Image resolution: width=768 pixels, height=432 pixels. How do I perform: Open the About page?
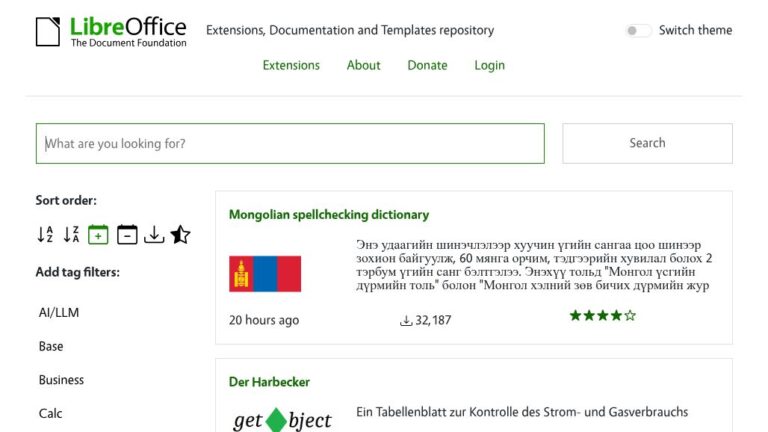[x=363, y=65]
